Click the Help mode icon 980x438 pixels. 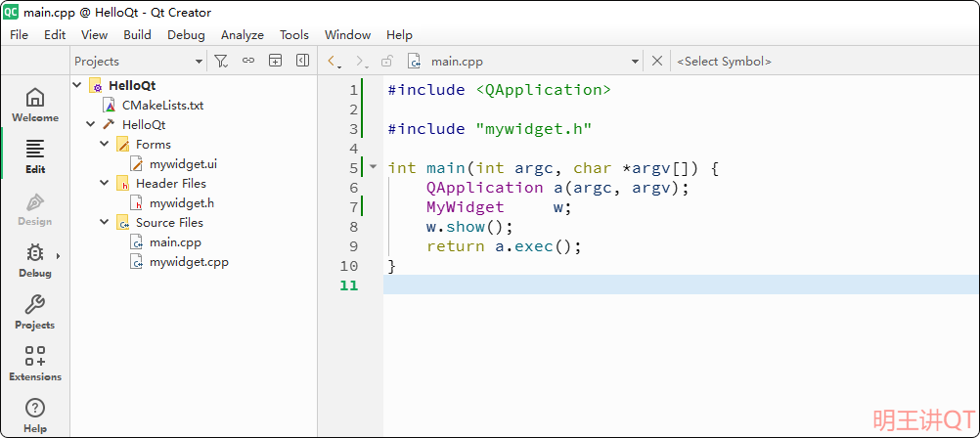click(x=34, y=415)
